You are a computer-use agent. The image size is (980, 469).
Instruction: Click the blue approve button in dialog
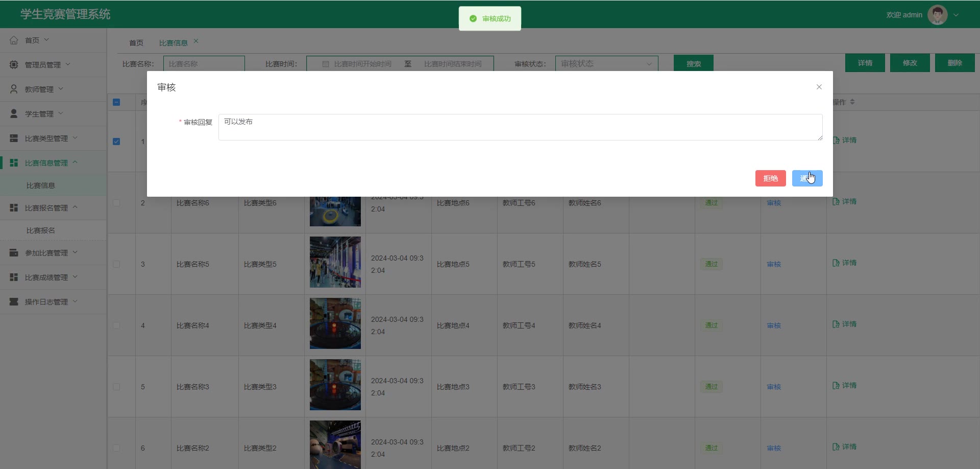[807, 178]
